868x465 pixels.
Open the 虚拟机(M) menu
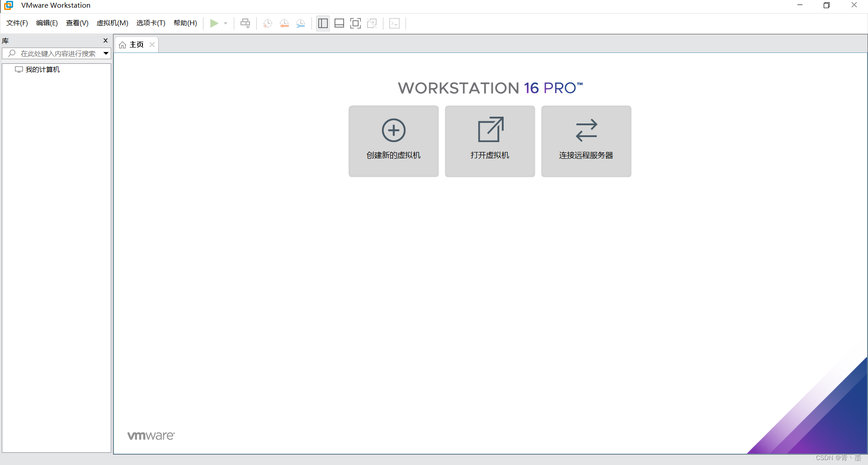(112, 23)
